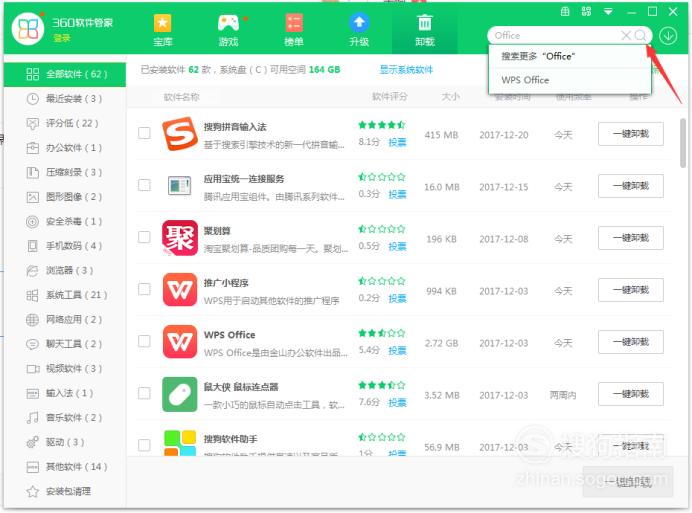Image resolution: width=692 pixels, height=513 pixels.
Task: Click 一键卸载 for 鼠大侠 鼠标连点器
Action: point(631,394)
